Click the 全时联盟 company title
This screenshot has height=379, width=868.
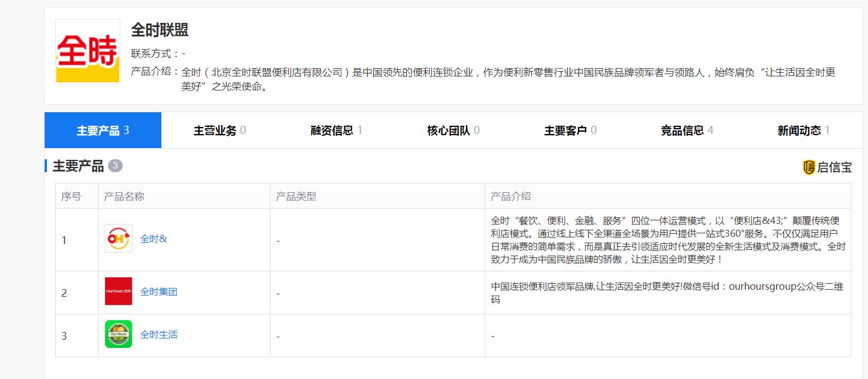(x=160, y=30)
